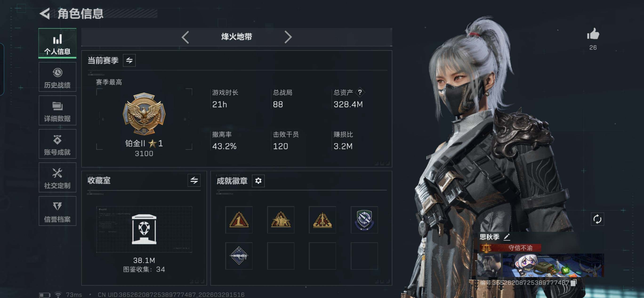Open the 收藏室 showcase display case
Viewport: 644px width, 298px height.
pyautogui.click(x=144, y=229)
